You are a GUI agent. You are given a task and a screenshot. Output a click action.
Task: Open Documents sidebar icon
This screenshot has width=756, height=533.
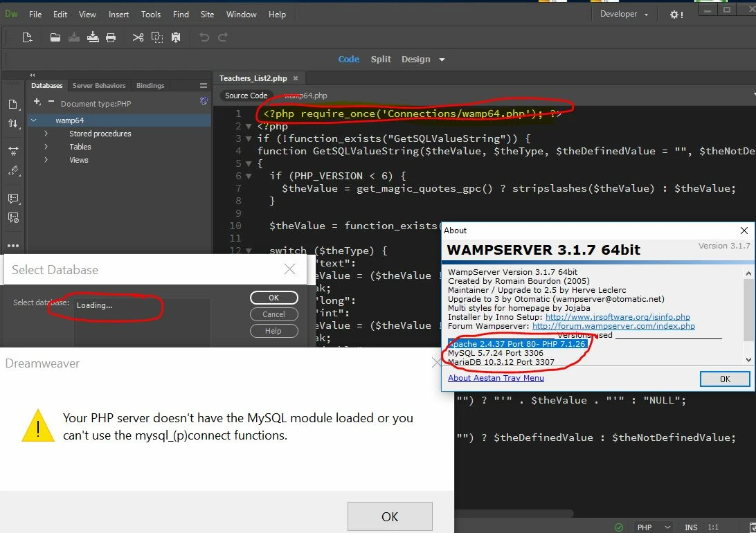pyautogui.click(x=13, y=104)
